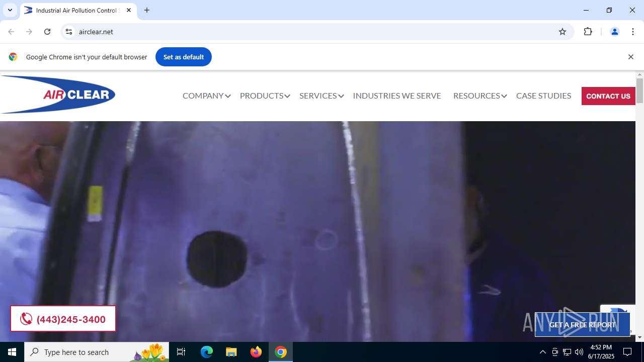Open volume control tray icon
Image resolution: width=644 pixels, height=362 pixels.
pyautogui.click(x=579, y=352)
